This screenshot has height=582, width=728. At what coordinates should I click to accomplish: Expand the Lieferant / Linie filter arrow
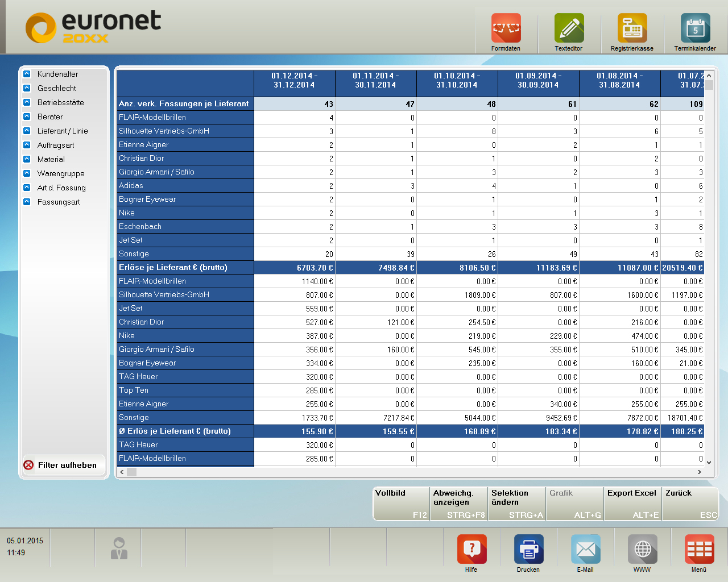(27, 131)
